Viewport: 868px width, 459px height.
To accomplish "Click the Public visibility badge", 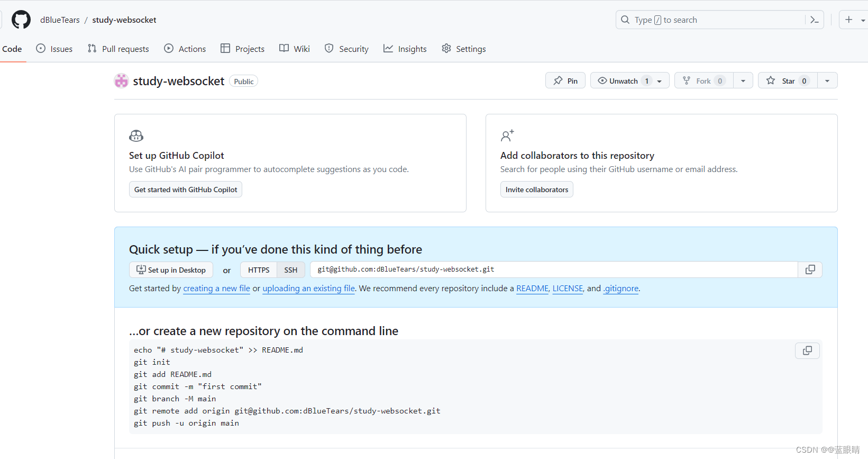I will (243, 82).
